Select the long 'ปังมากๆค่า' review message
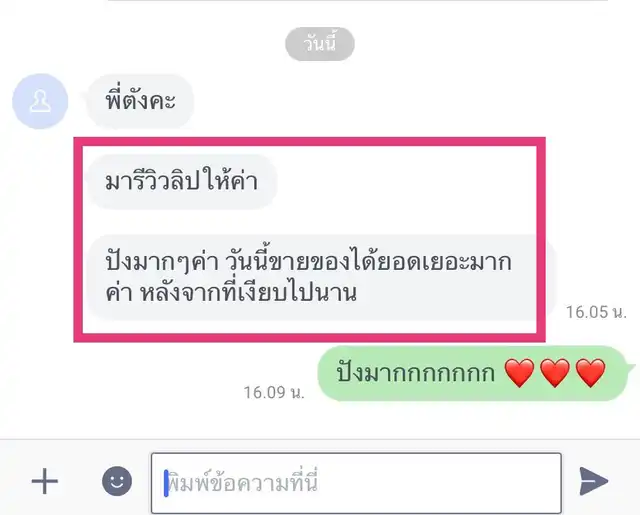 [x=322, y=277]
